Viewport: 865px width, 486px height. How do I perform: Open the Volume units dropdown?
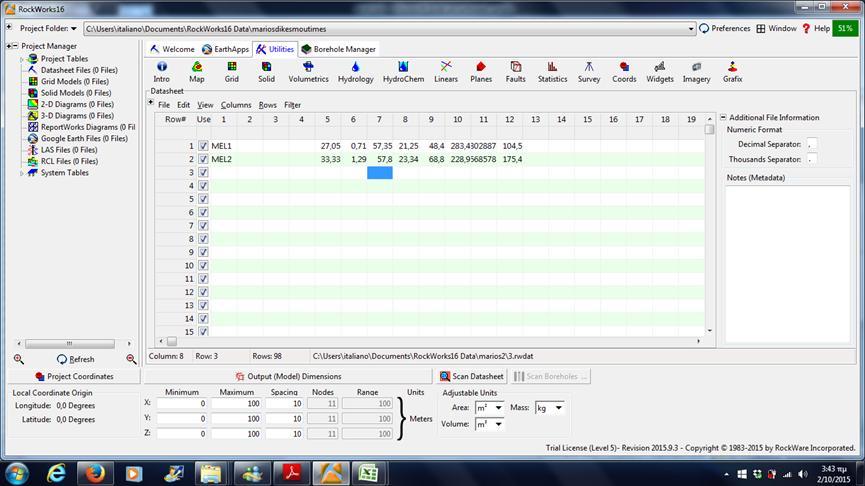(498, 424)
